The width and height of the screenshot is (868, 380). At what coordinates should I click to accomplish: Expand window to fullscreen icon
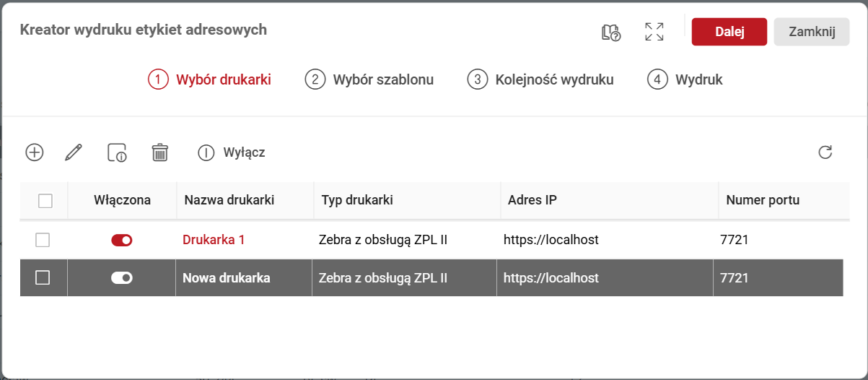654,32
